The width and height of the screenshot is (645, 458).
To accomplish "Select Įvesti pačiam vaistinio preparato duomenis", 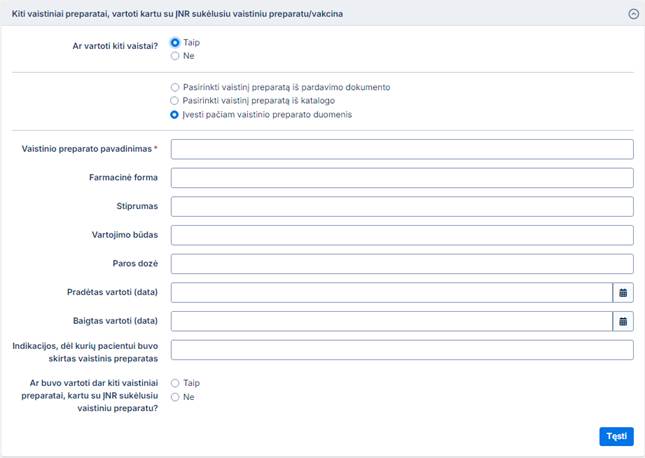I will 176,115.
